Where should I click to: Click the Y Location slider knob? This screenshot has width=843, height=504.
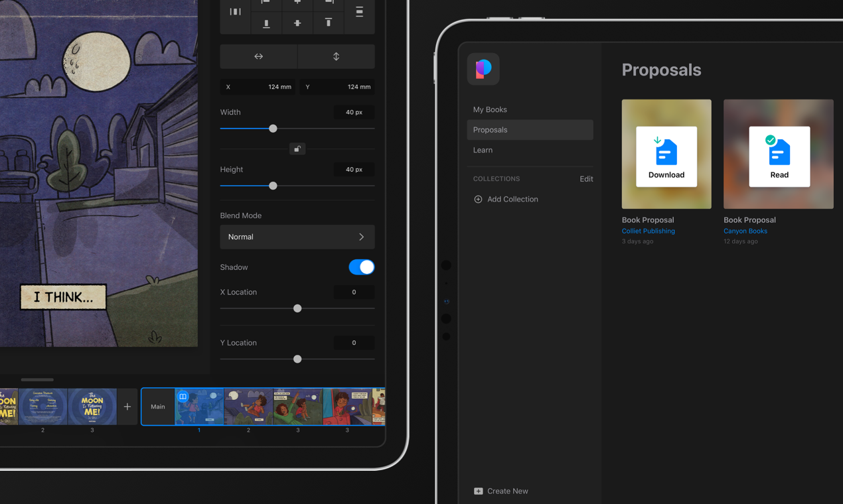[x=297, y=359]
